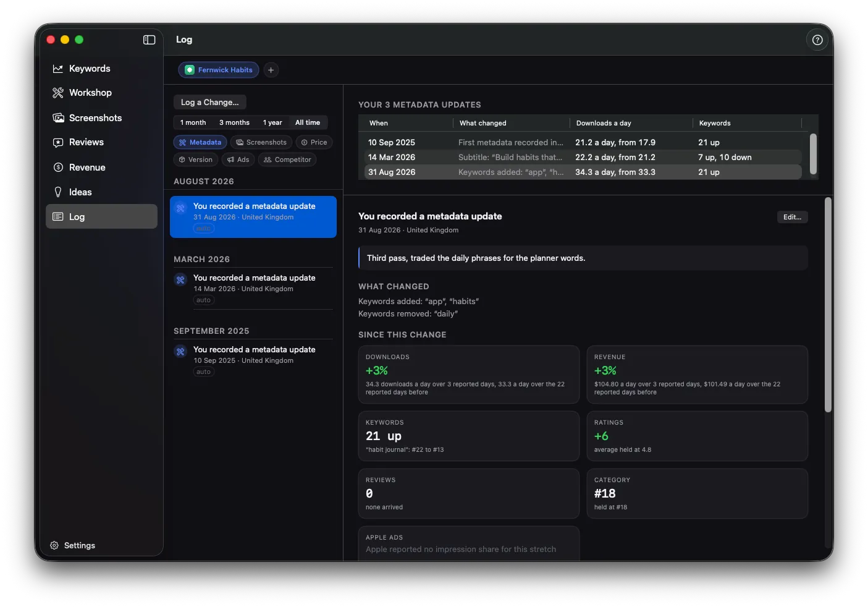Screen dimensions: 868x607
Task: Click the Revenue +3% card
Action: click(697, 375)
